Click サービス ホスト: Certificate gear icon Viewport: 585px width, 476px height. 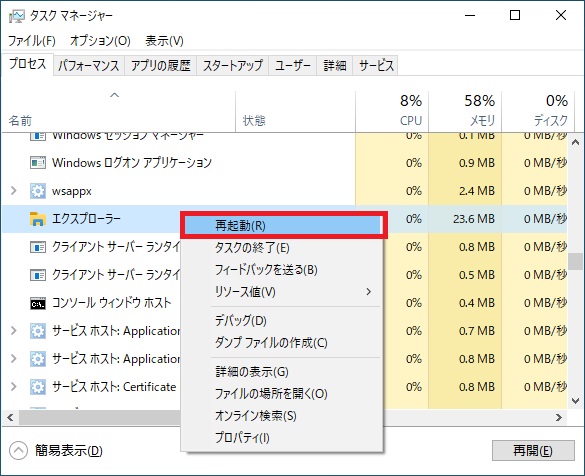click(38, 387)
